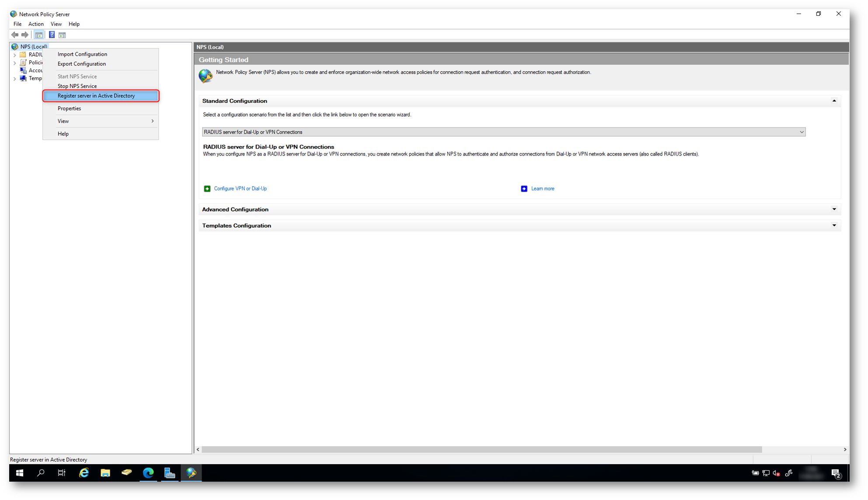The image size is (868, 500).
Task: Open the configuration scenario dropdown
Action: [x=802, y=132]
